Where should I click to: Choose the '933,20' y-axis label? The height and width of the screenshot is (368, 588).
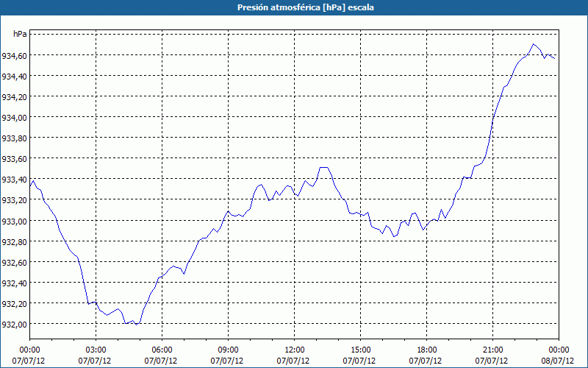[x=14, y=200]
